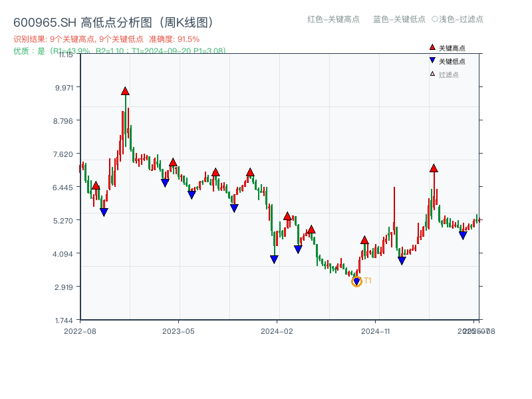Select the red 关键高点 triangle icon in the legend
Viewport: 532px width, 399px height.
(432, 47)
